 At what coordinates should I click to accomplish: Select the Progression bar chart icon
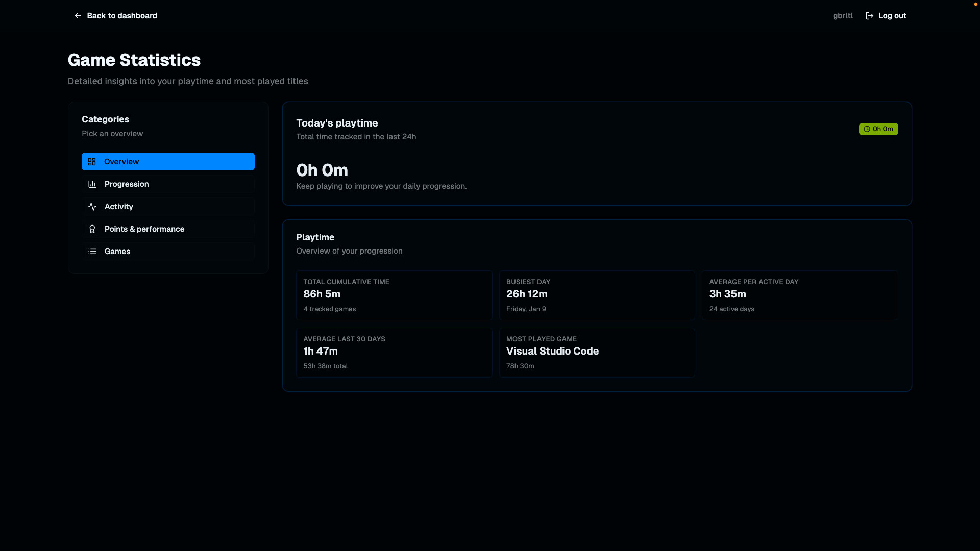point(92,184)
